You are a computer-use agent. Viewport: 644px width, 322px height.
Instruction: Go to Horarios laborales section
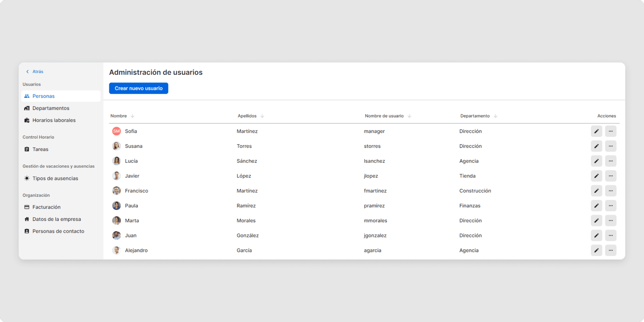54,120
